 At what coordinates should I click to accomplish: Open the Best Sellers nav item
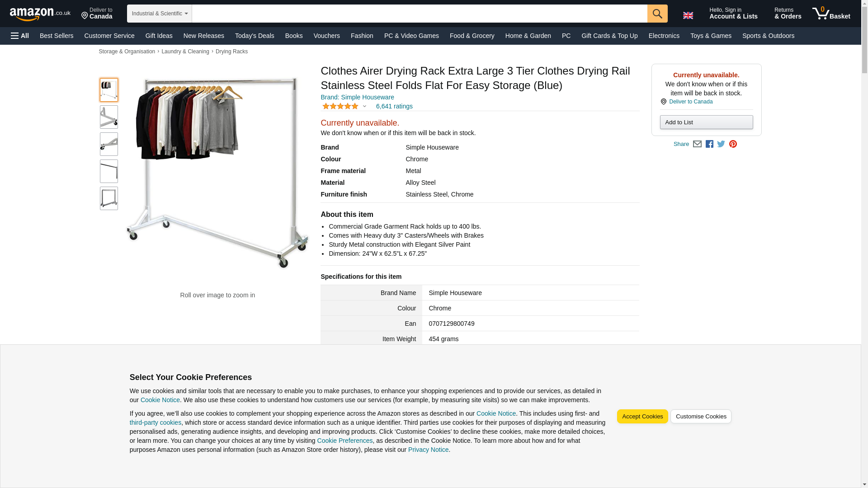point(57,36)
